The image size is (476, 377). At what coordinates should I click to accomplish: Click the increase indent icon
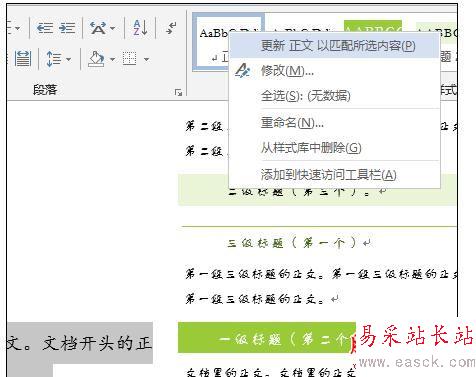pos(67,28)
